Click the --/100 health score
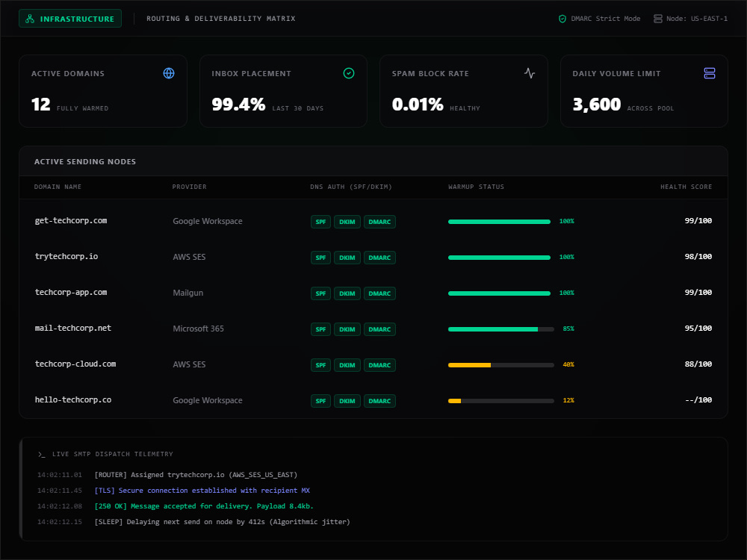Screen dimensions: 747x560 tap(698, 400)
